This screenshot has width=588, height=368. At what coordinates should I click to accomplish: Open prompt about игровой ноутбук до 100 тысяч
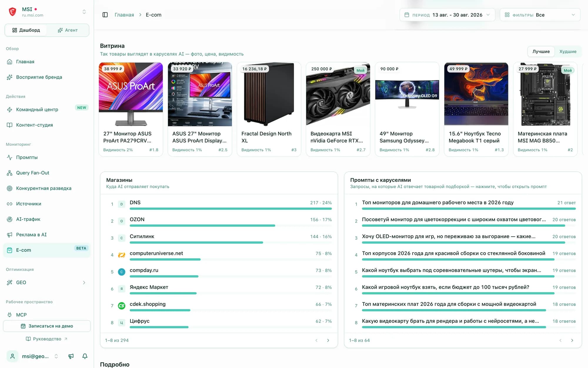(x=463, y=289)
